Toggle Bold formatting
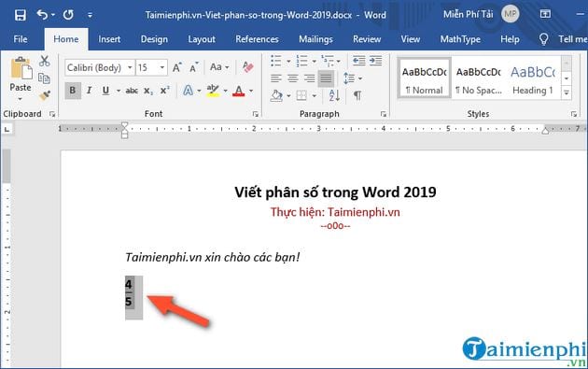 point(73,91)
